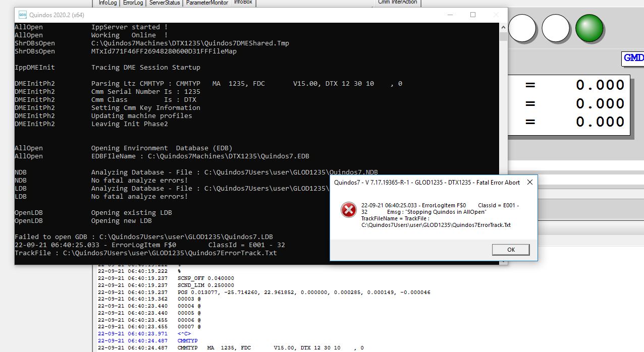Minimize the Quindos 2020.2 console window
Screen dimensions: 644x352
[450, 15]
